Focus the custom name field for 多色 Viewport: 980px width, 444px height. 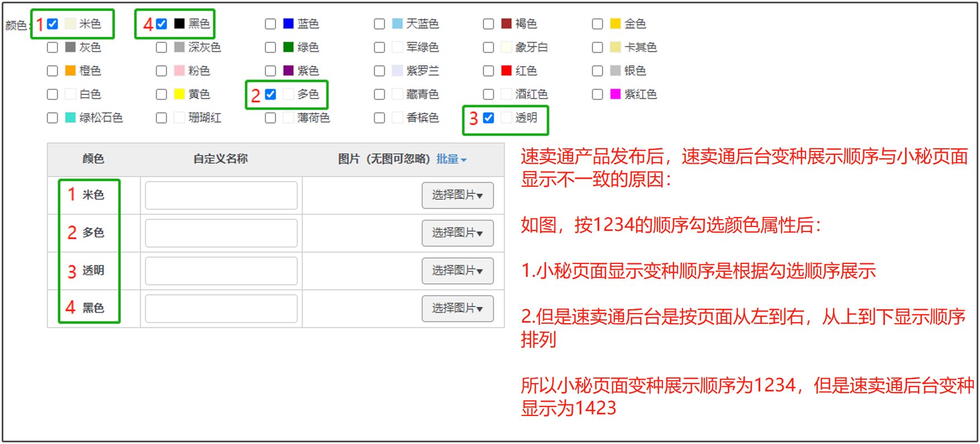[221, 233]
